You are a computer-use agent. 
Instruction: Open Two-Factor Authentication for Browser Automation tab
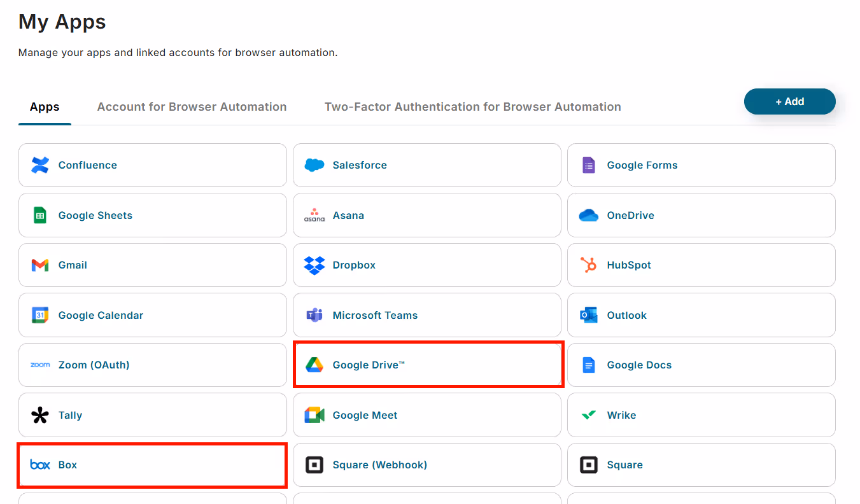coord(473,107)
